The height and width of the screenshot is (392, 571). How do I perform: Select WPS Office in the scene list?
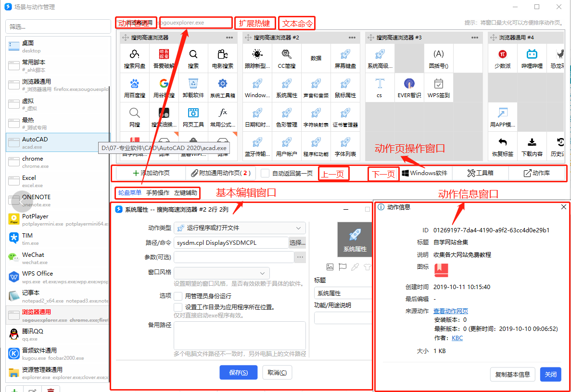pyautogui.click(x=58, y=277)
